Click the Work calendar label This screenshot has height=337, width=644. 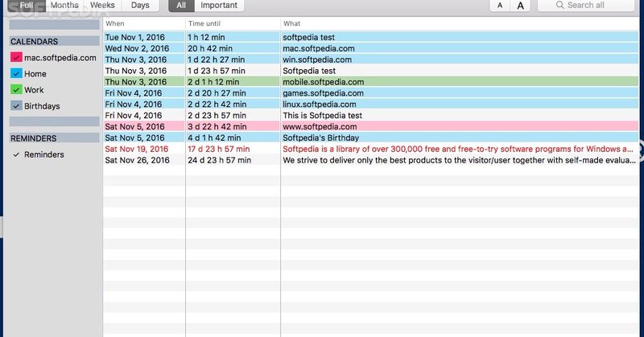pos(34,90)
